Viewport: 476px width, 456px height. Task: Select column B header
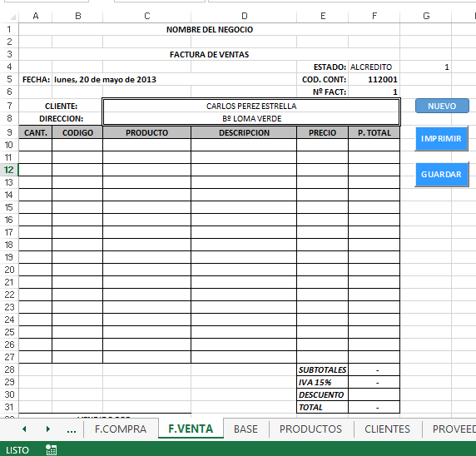tap(77, 16)
